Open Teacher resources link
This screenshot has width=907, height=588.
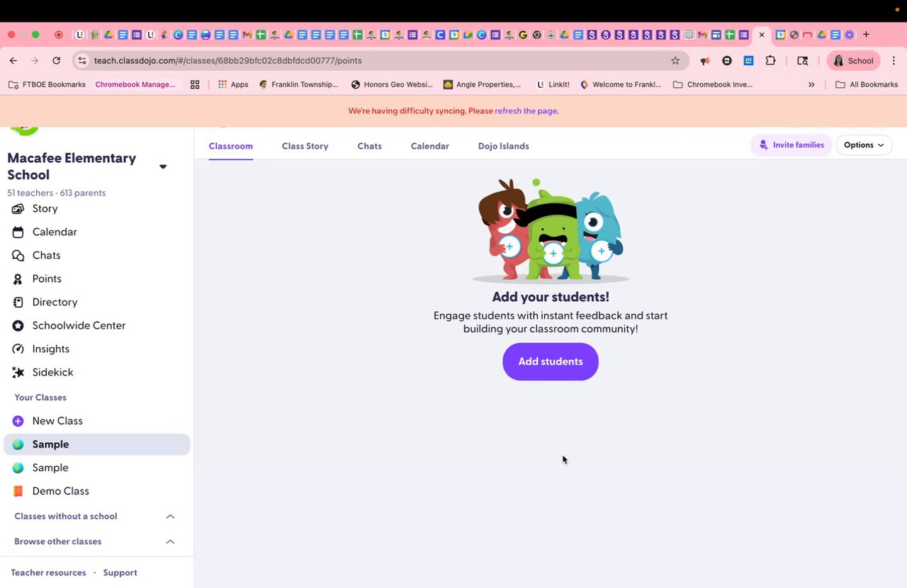[48, 572]
